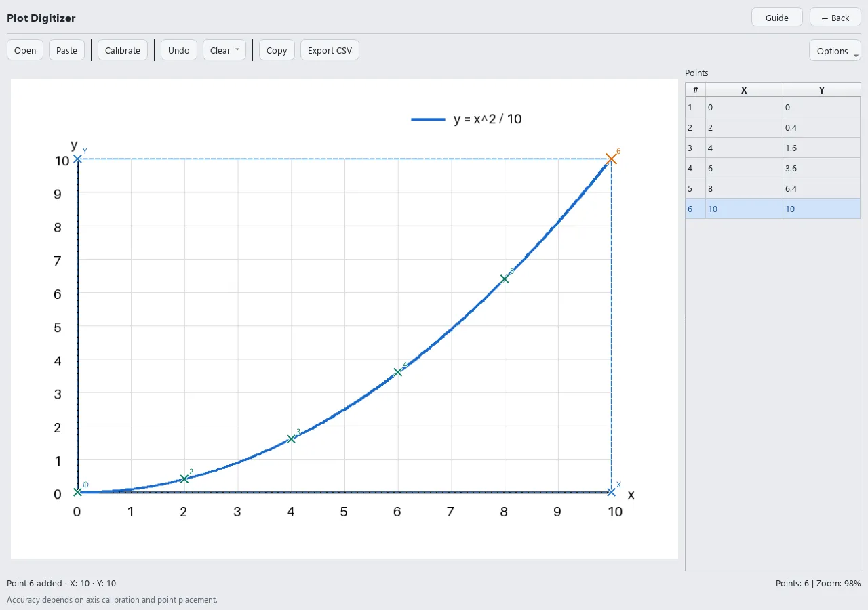Select the Y value 0.4 cell
This screenshot has height=610, width=868.
(822, 127)
